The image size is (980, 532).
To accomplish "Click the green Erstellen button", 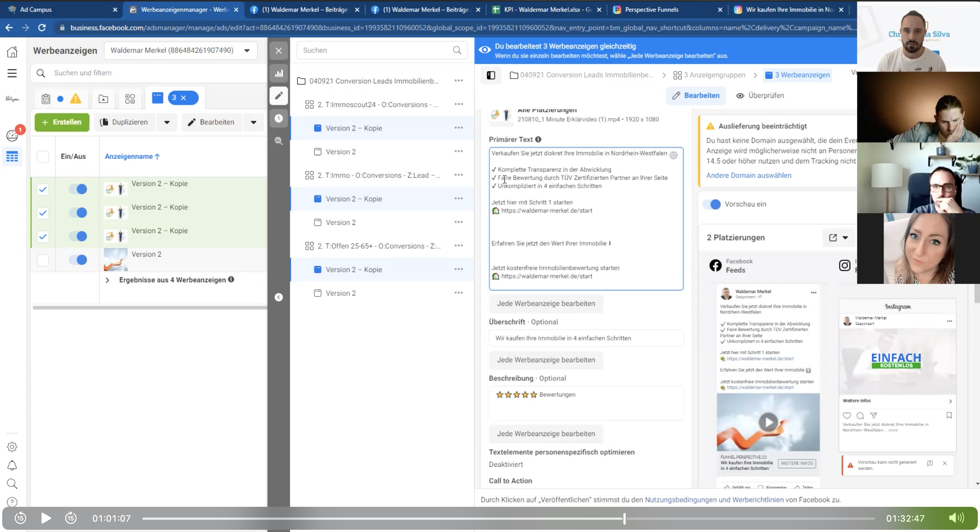I will (62, 122).
